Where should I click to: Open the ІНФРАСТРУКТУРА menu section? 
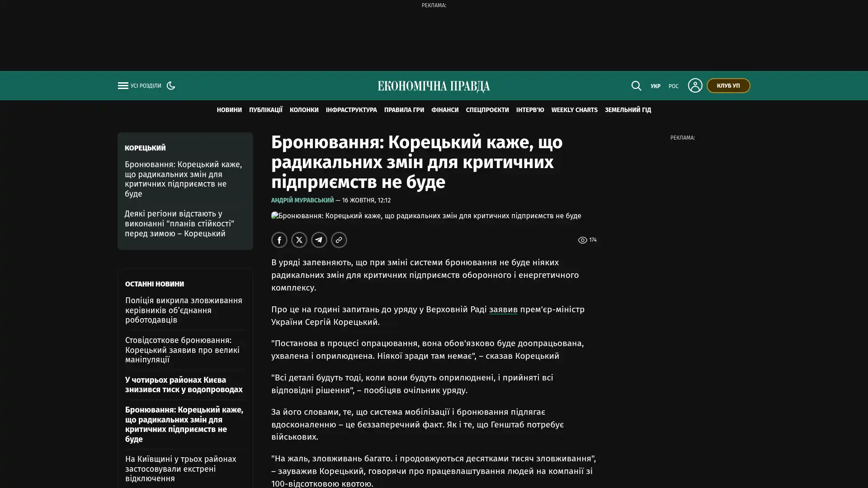pos(351,110)
